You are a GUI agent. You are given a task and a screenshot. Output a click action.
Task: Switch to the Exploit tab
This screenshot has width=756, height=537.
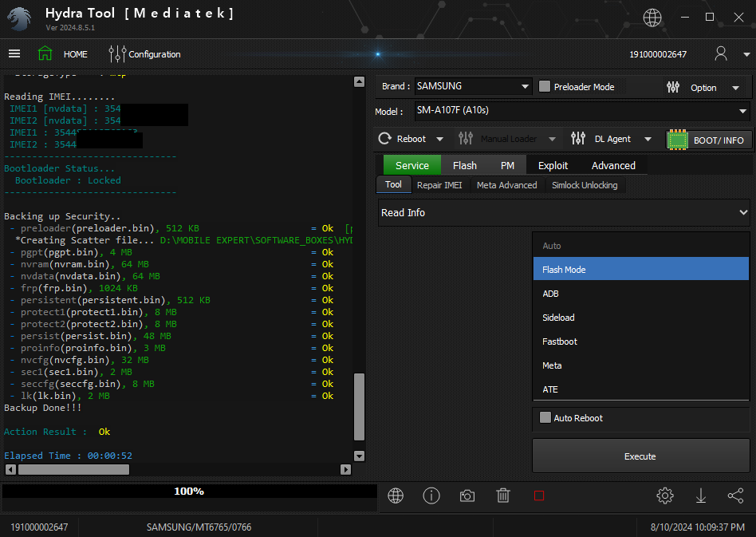(553, 165)
